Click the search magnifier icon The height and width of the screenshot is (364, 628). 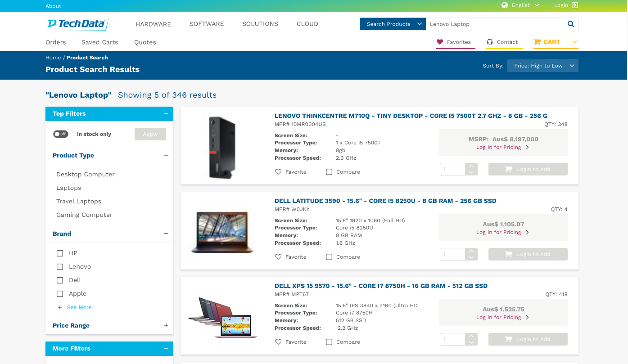coord(571,24)
